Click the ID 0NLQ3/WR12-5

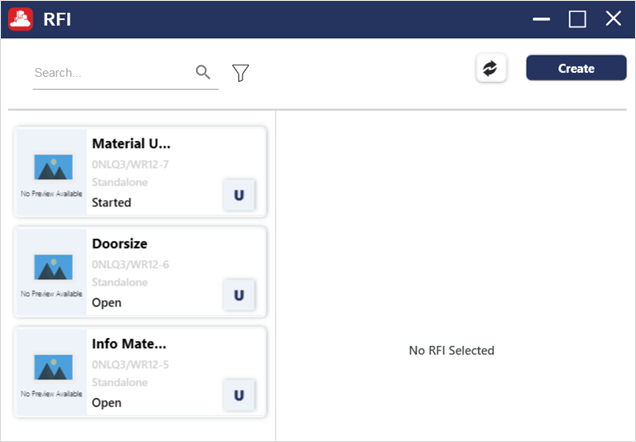click(x=130, y=365)
